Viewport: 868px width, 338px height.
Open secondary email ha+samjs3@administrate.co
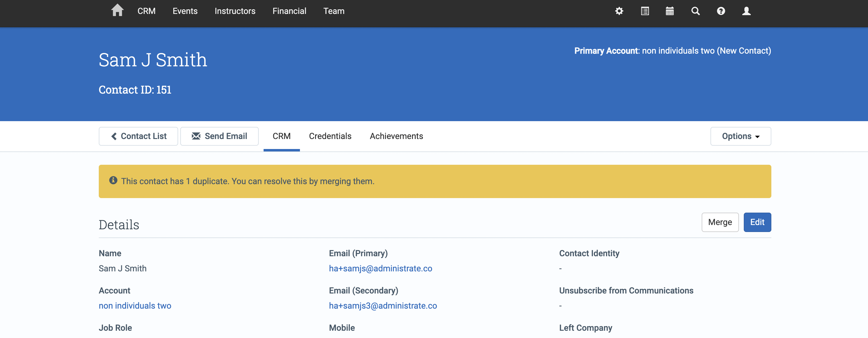pos(383,306)
